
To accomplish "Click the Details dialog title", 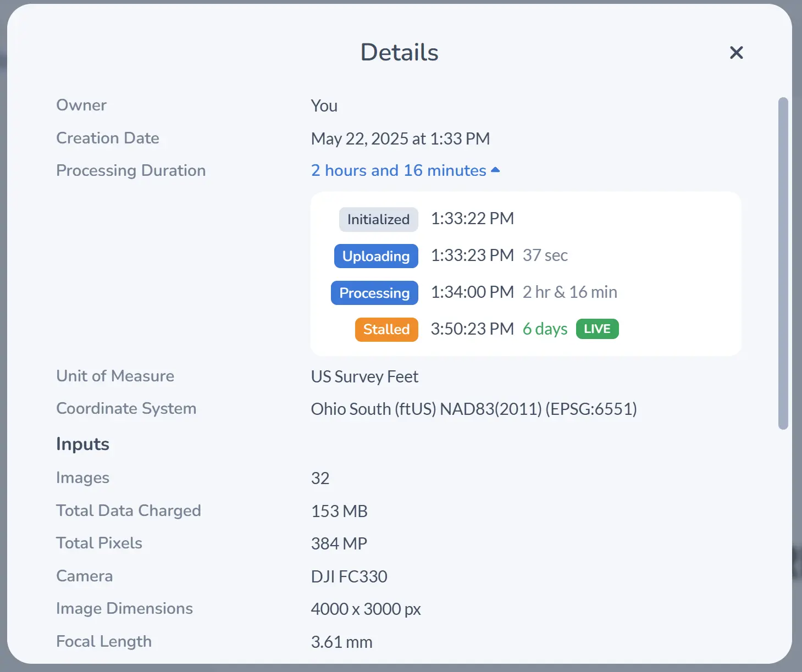I will [399, 53].
